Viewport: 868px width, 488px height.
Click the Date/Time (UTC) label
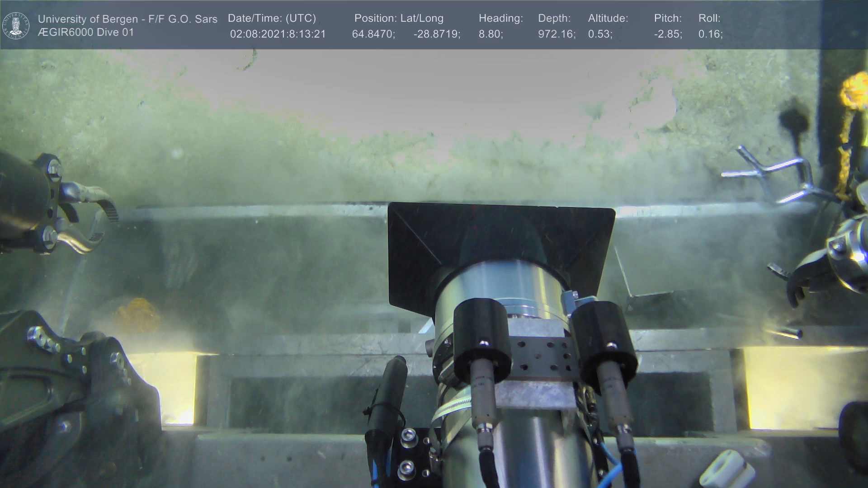pyautogui.click(x=272, y=19)
